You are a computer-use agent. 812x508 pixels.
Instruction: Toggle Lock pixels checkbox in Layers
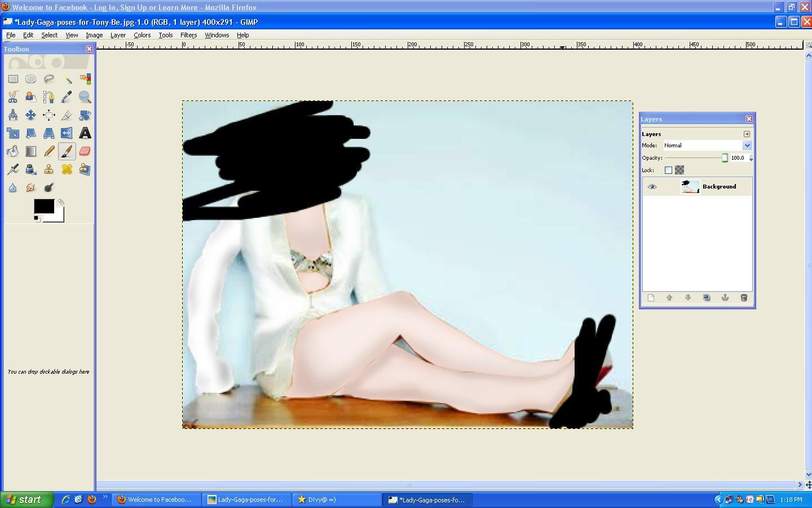668,170
